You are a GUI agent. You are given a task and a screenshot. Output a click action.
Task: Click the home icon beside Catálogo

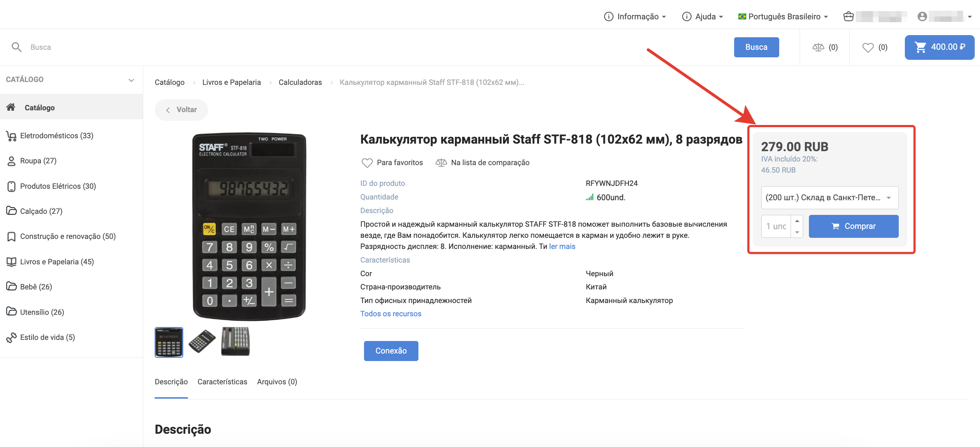point(11,107)
